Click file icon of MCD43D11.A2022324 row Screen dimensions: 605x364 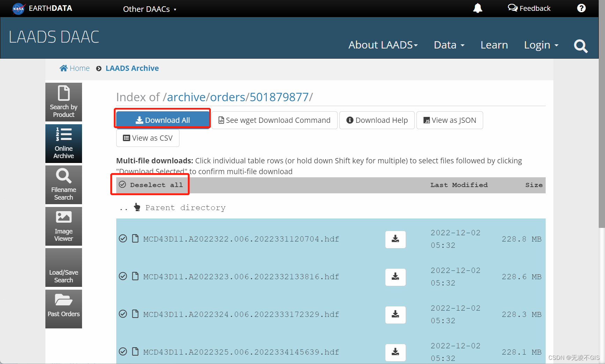pyautogui.click(x=135, y=314)
